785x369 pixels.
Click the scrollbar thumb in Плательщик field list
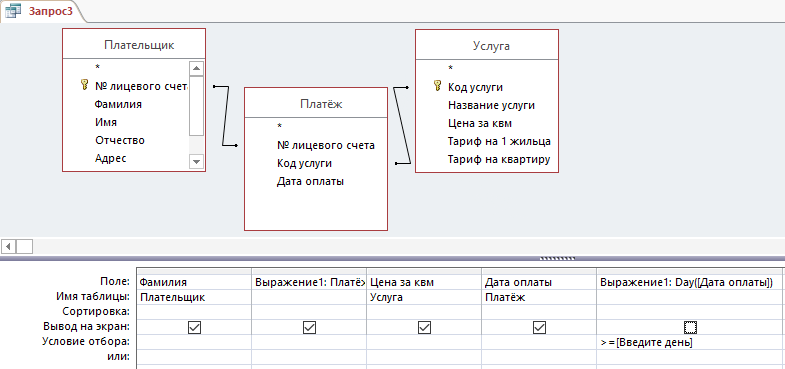pos(196,106)
